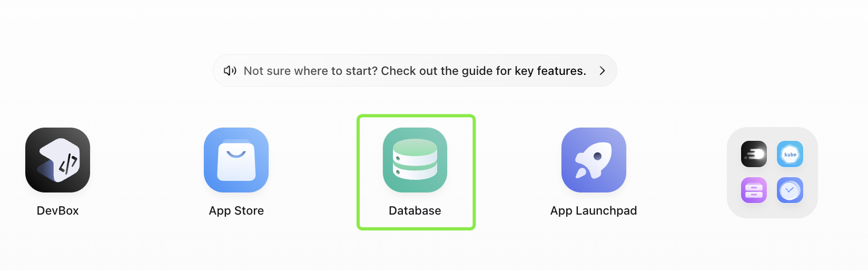Open the blue kube app icon
This screenshot has height=270, width=868.
click(x=790, y=154)
